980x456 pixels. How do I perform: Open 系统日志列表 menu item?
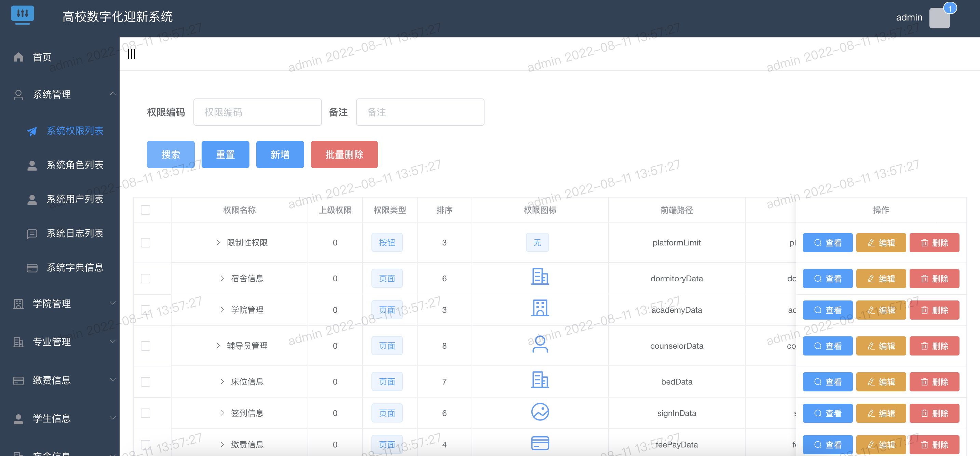pyautogui.click(x=74, y=233)
